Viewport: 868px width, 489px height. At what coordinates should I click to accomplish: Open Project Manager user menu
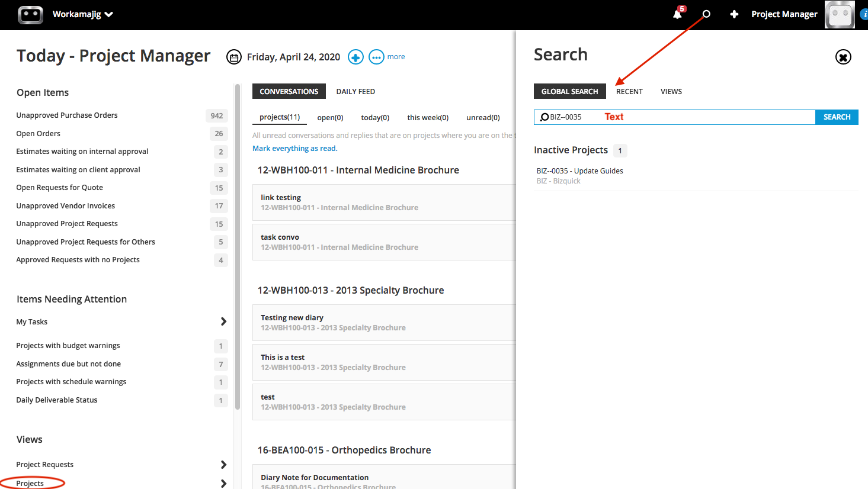click(x=784, y=14)
